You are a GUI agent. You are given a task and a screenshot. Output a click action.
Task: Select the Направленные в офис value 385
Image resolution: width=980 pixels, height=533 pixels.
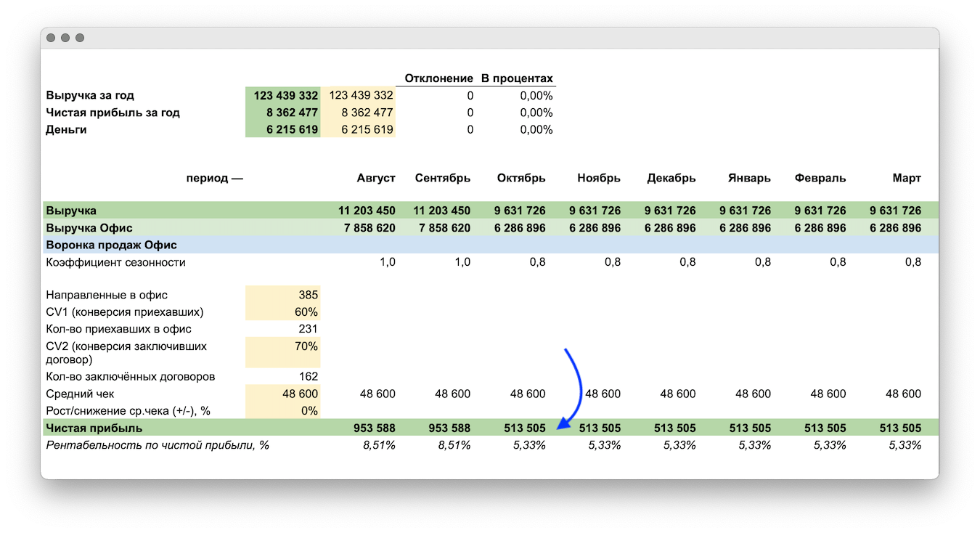tap(283, 295)
